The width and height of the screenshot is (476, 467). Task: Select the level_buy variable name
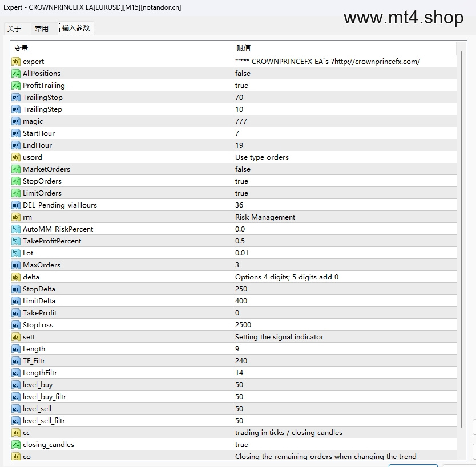click(x=38, y=385)
